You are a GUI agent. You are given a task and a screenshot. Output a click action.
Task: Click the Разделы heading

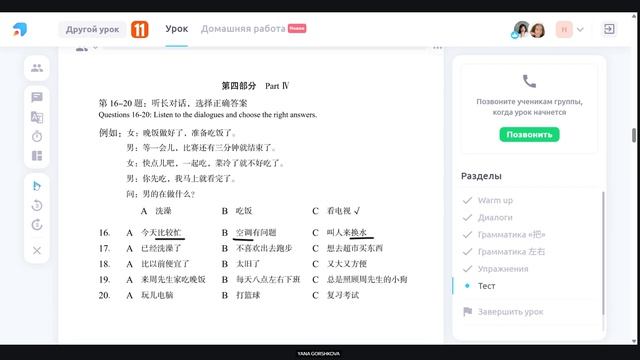click(481, 176)
